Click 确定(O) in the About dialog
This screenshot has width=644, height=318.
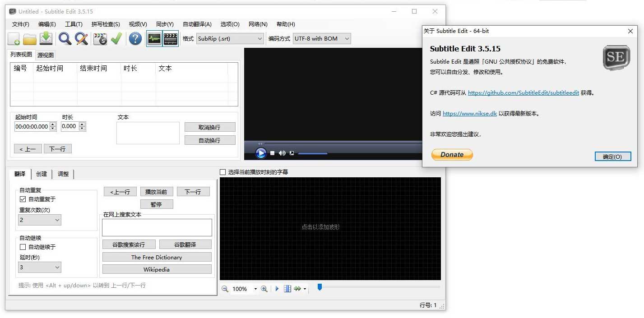click(612, 157)
